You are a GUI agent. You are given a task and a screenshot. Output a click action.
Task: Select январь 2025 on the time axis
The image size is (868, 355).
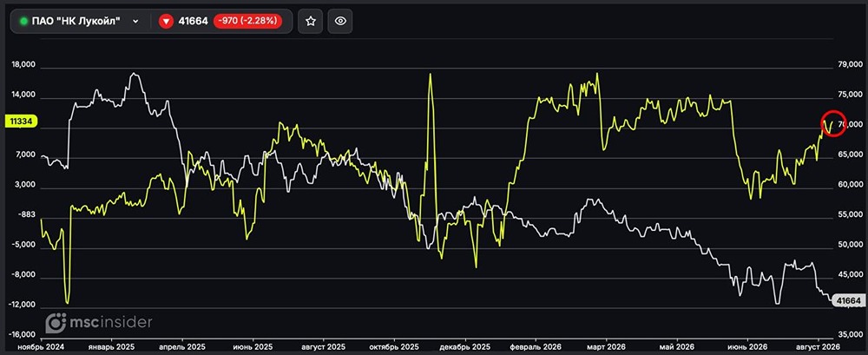[x=112, y=346]
